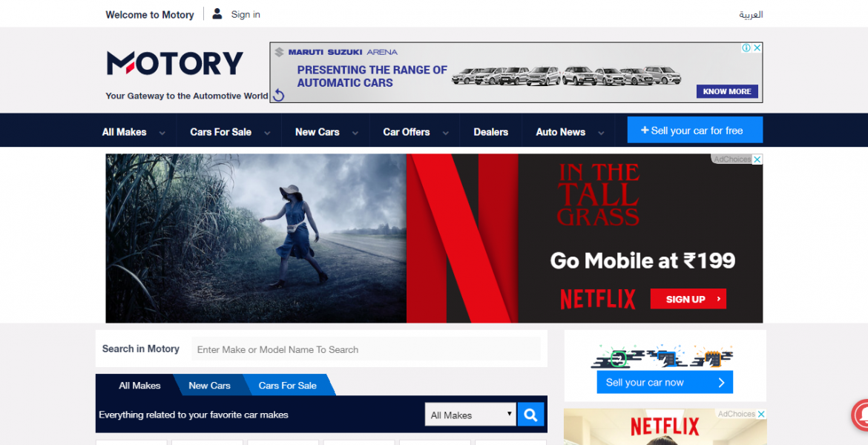The height and width of the screenshot is (445, 868).
Task: Close the Maruti Suzuki banner ad
Action: pos(757,48)
